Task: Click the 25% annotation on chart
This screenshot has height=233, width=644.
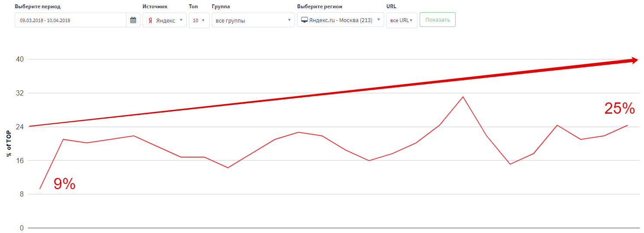Action: 619,108
